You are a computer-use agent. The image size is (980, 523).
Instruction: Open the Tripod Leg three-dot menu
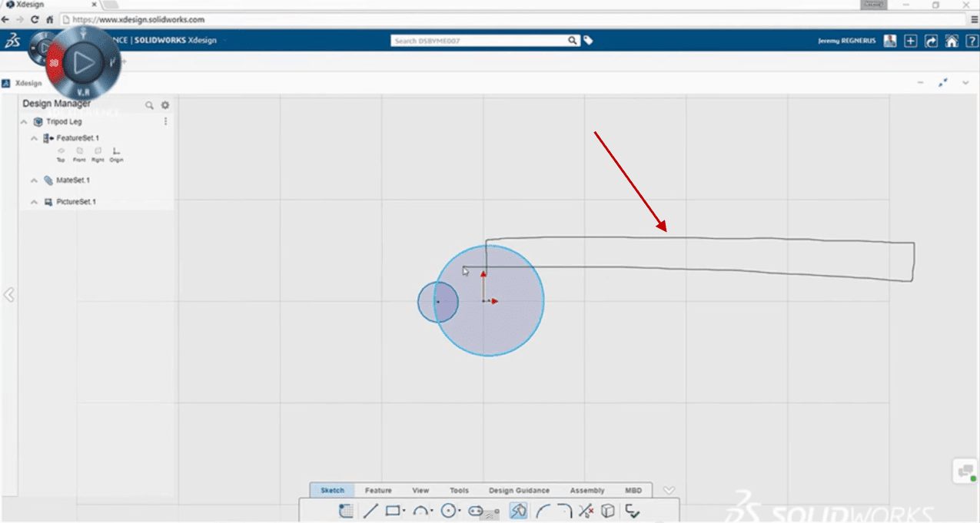(x=165, y=121)
